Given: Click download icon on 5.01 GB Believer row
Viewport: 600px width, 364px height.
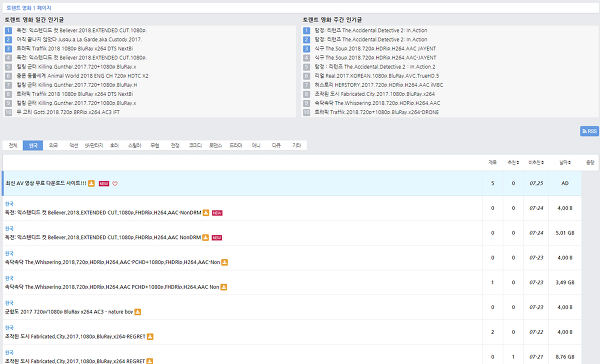Looking at the screenshot, I should pyautogui.click(x=205, y=238).
